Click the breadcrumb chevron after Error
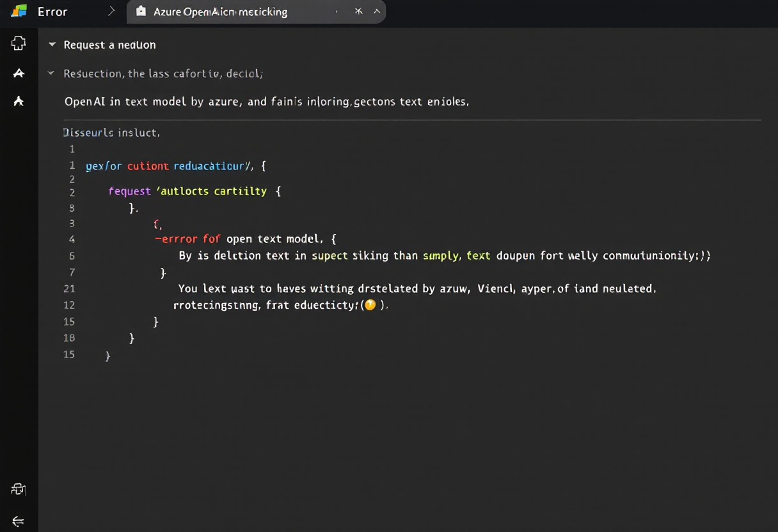Viewport: 778px width, 532px height. [x=112, y=11]
